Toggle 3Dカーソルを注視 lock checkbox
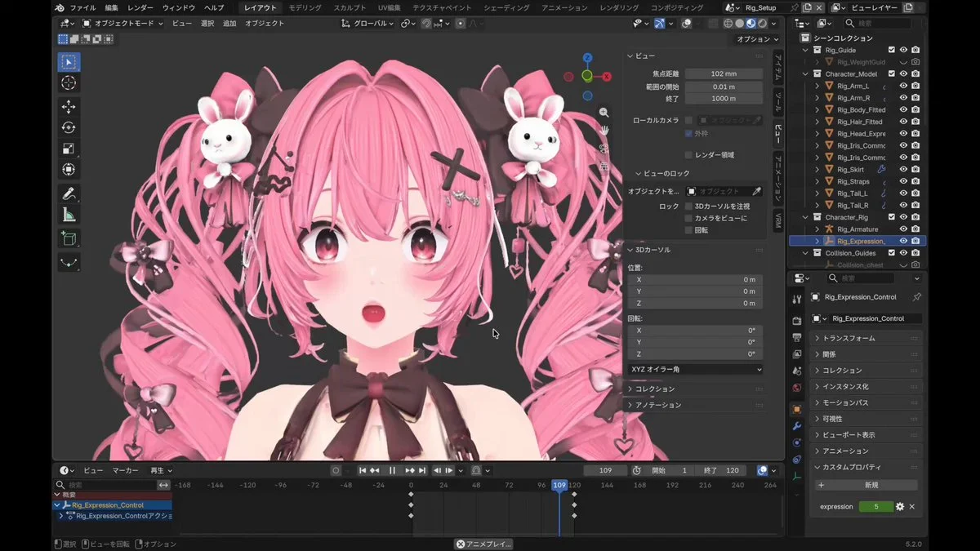Viewport: 980px width, 551px height. [x=688, y=207]
